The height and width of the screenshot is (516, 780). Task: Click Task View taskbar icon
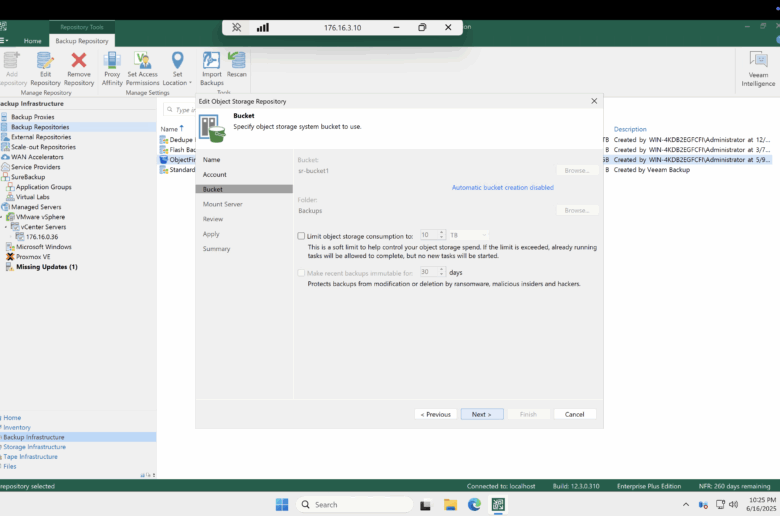[x=425, y=505]
